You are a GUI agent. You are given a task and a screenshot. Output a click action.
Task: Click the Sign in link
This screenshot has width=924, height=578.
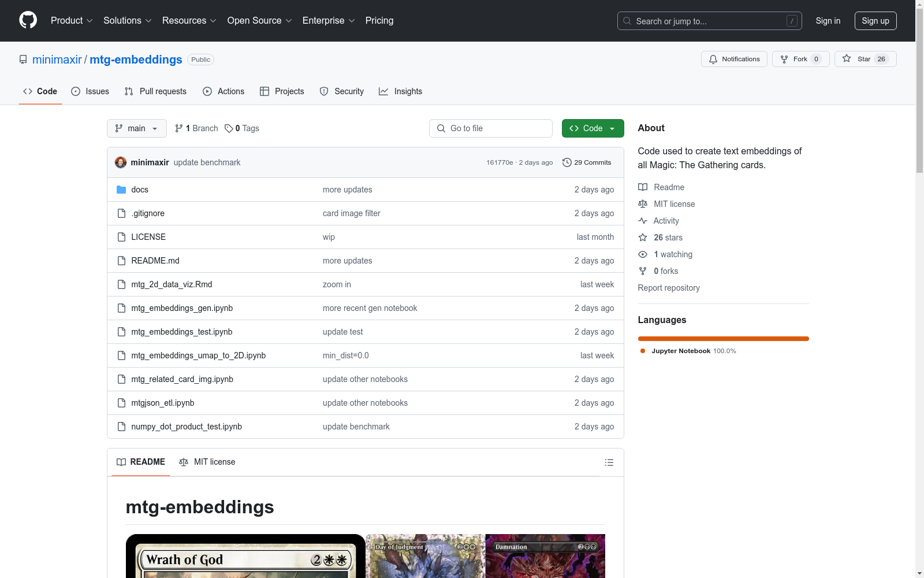pos(828,21)
